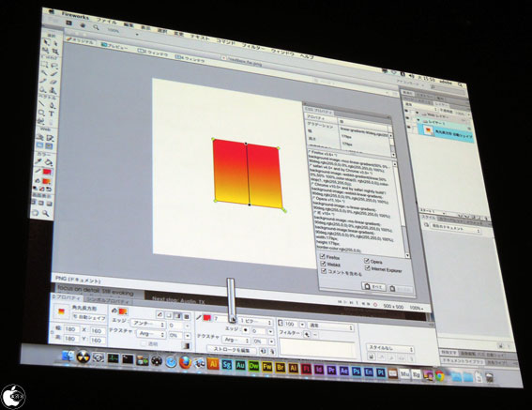
Task: Click the すべて copy button
Action: [373, 286]
